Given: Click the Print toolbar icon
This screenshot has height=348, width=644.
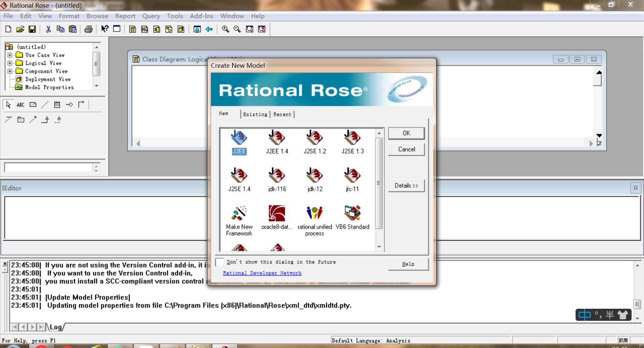Looking at the screenshot, I should tap(89, 29).
